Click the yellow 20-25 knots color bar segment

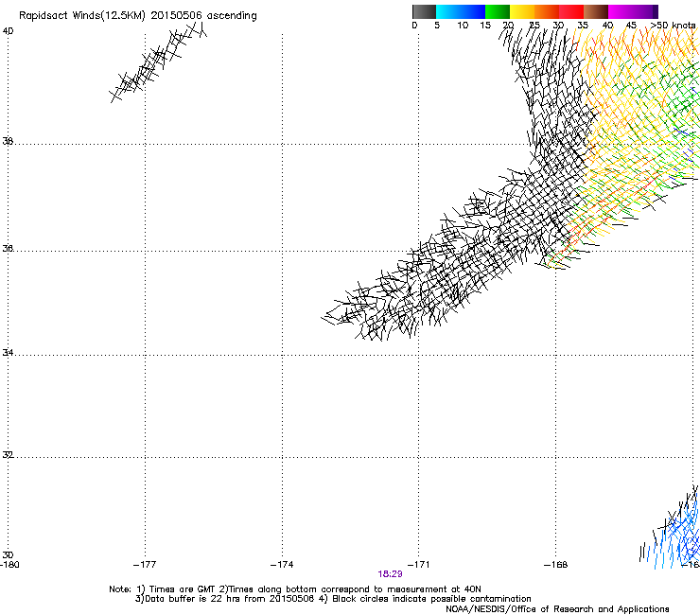522,11
